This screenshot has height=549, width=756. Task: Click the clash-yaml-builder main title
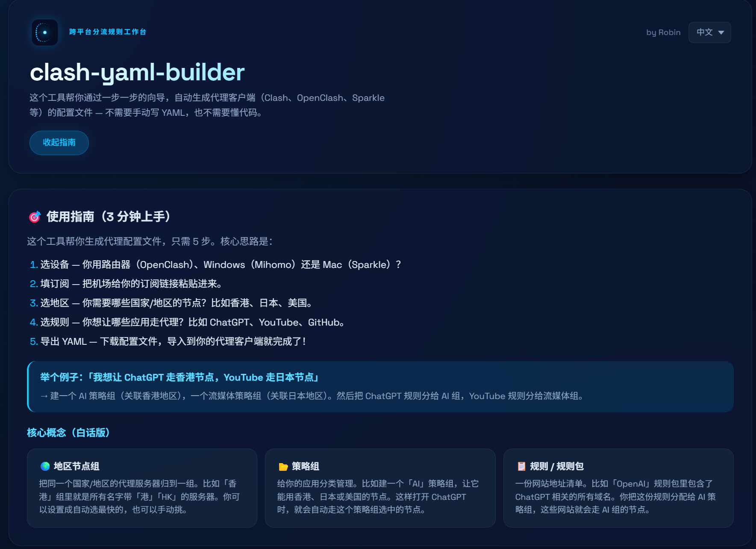click(137, 72)
